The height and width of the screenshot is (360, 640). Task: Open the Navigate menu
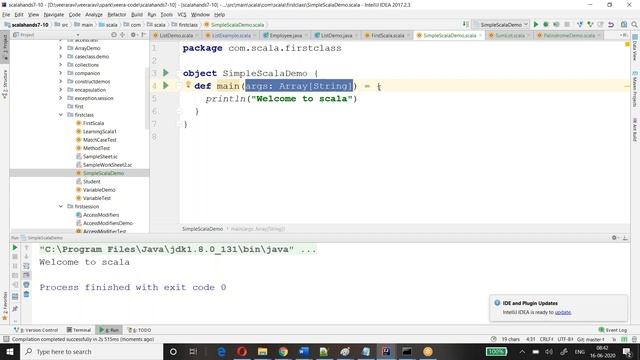(x=54, y=14)
